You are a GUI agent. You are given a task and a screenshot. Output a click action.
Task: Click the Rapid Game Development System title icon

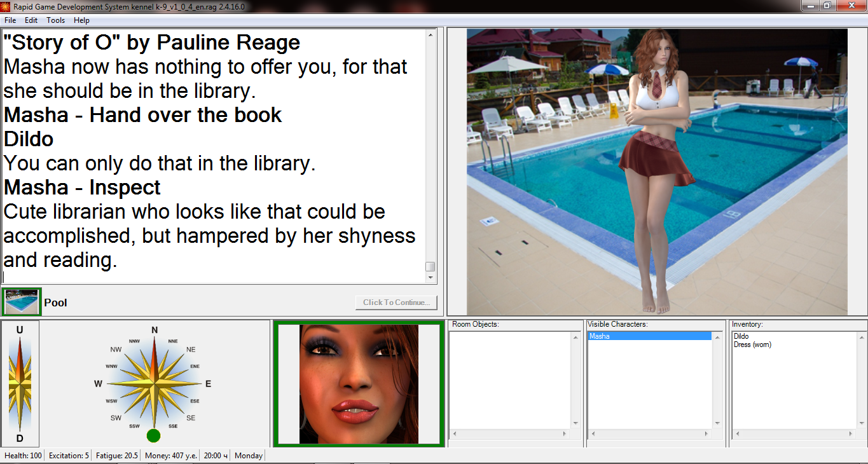coord(6,6)
